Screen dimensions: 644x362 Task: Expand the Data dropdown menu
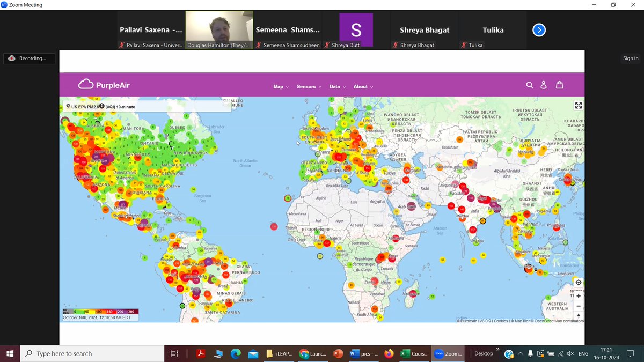point(338,86)
